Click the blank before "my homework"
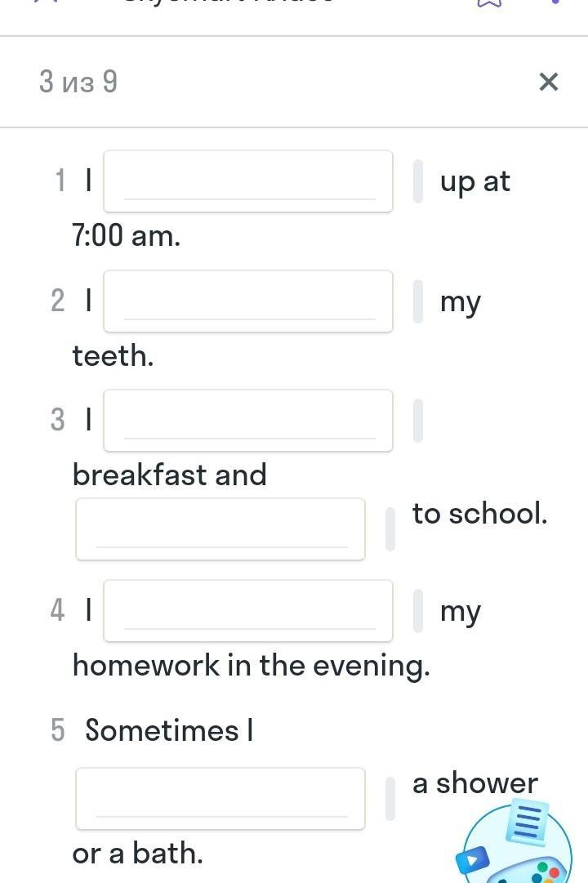The width and height of the screenshot is (588, 883). [x=248, y=611]
